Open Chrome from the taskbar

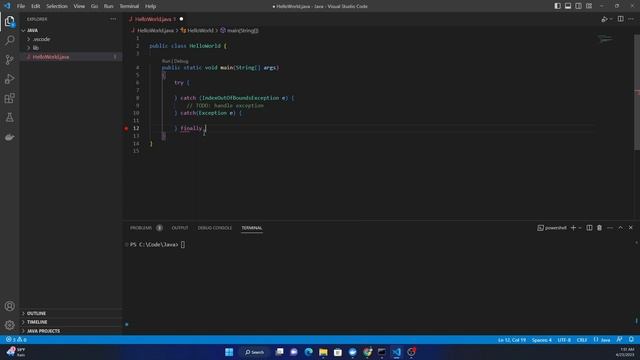pyautogui.click(x=367, y=352)
